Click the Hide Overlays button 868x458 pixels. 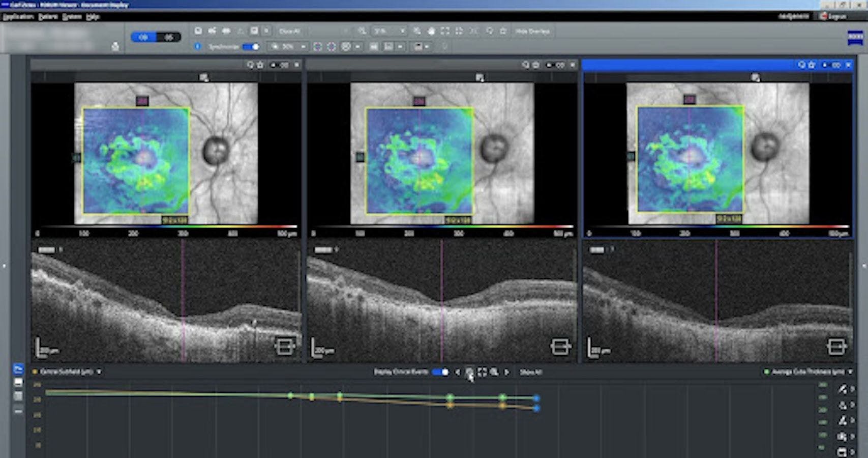tap(532, 31)
